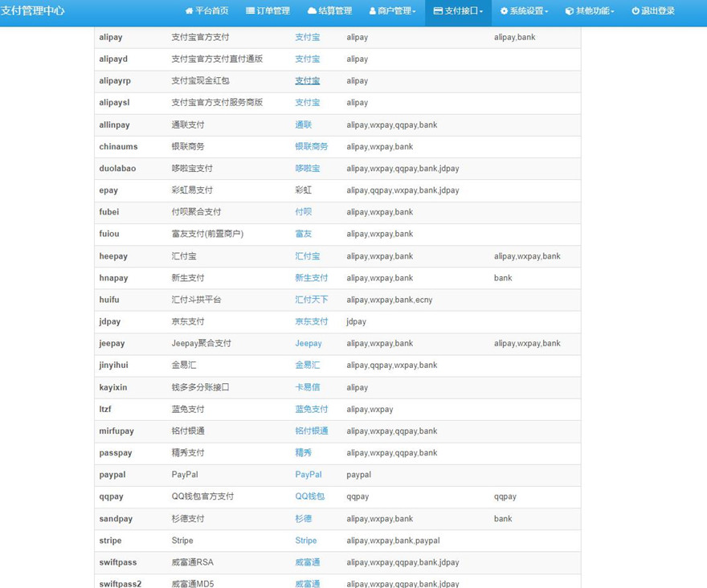Select the 彩虹易支付 description
The image size is (707, 588).
coord(192,190)
